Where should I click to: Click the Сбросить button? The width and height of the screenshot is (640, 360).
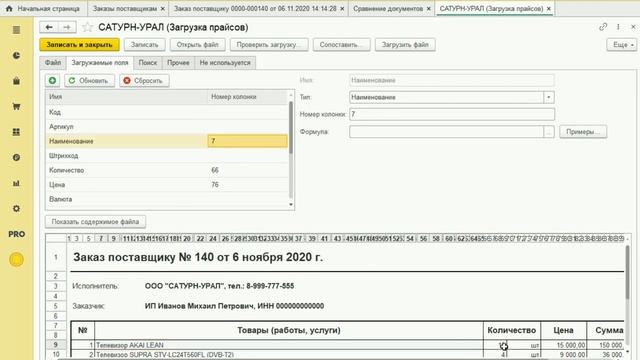pos(144,80)
